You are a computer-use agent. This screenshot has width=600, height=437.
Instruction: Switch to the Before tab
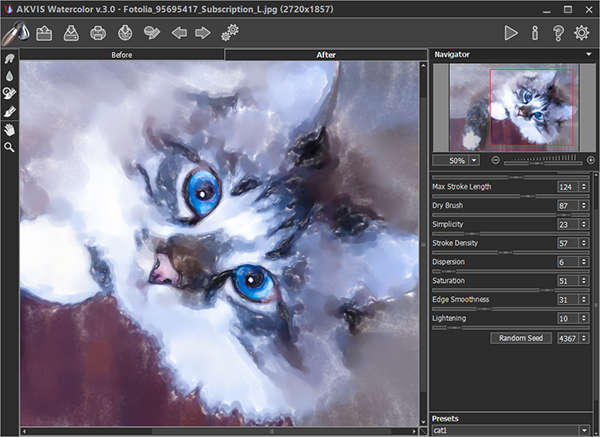pos(122,55)
